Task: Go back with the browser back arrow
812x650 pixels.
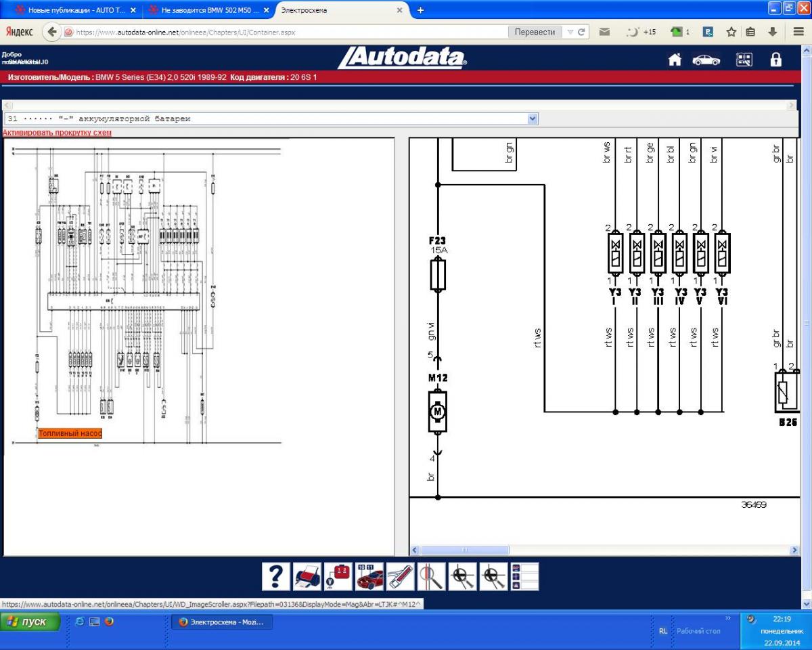Action: click(x=52, y=32)
